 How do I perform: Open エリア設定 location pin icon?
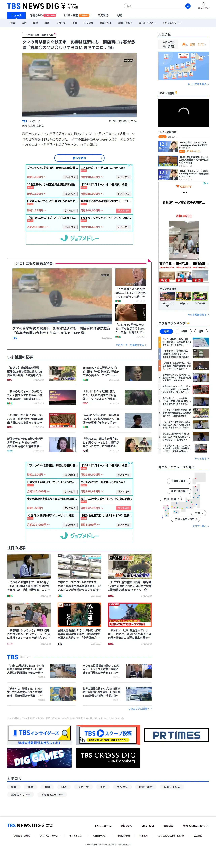click(203, 4)
